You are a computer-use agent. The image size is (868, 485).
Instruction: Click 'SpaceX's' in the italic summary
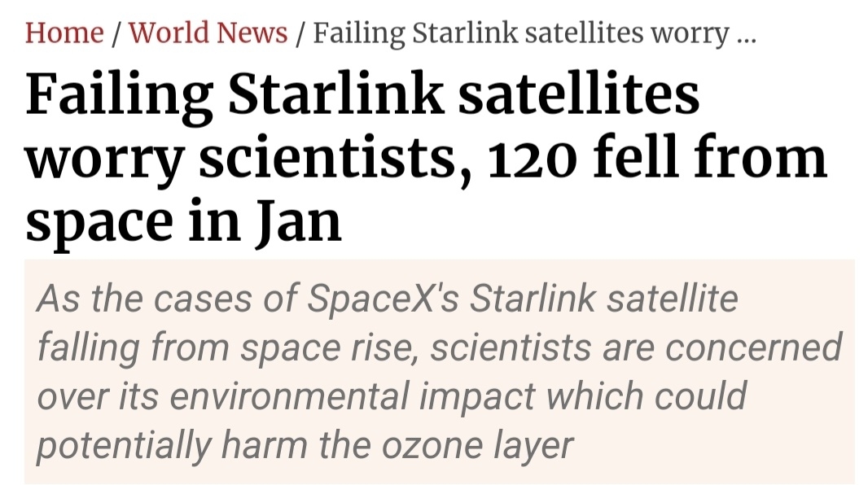click(384, 299)
